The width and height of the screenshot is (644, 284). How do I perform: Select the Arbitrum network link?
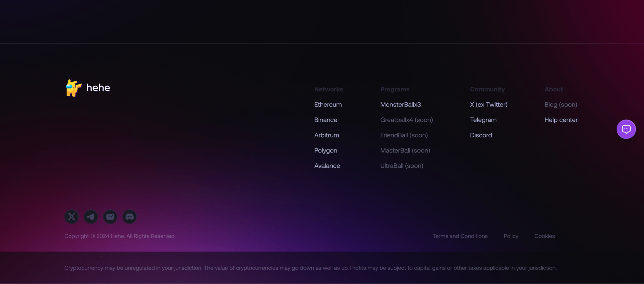tap(327, 135)
